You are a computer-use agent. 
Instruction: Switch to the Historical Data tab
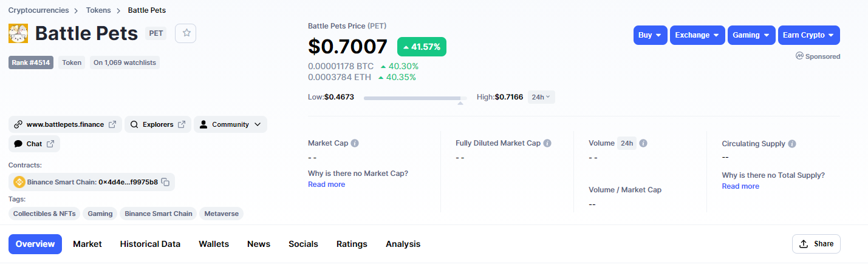click(150, 244)
